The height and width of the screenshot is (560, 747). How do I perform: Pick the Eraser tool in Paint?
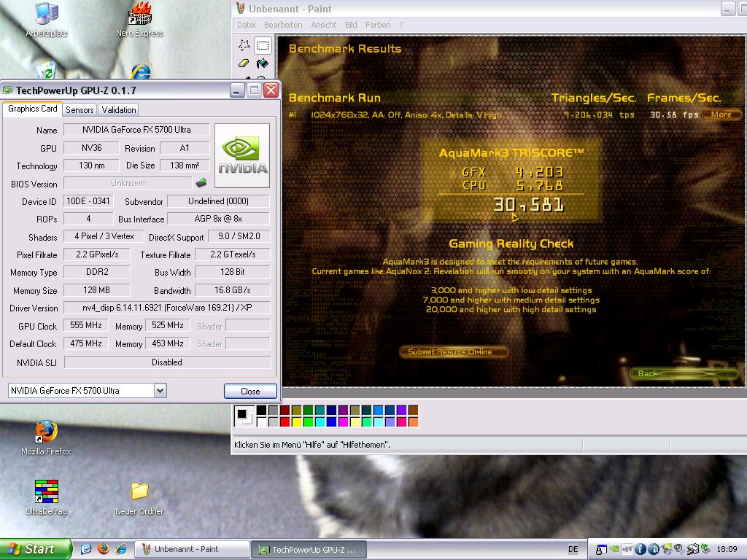244,63
